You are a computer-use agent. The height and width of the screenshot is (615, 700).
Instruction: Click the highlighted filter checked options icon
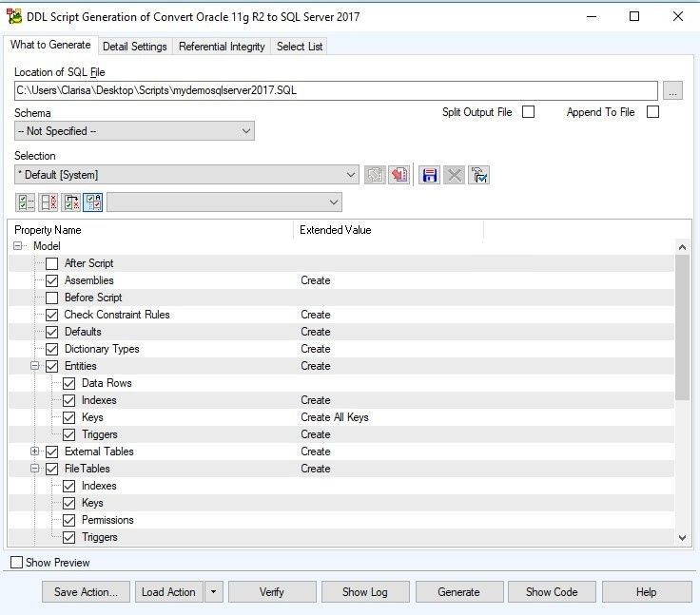coord(93,202)
